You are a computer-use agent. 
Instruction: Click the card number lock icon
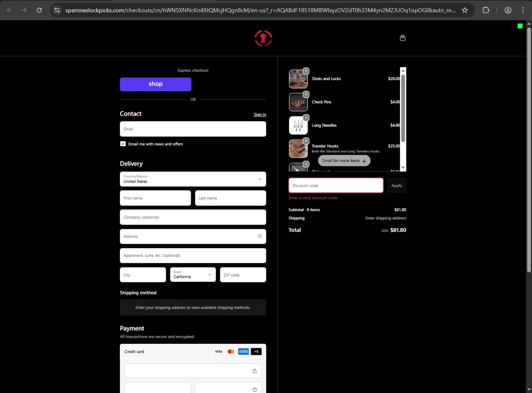coord(255,371)
